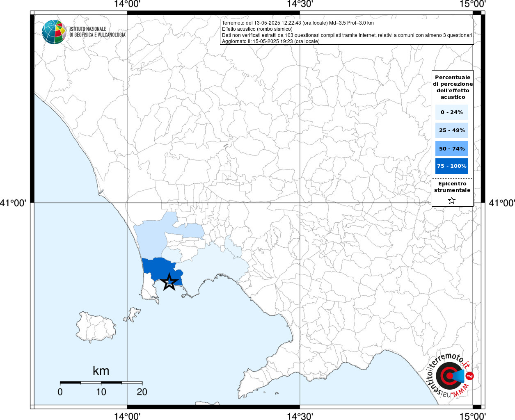Click 'Effetto acustico (rombo sismico)' line
The width and height of the screenshot is (515, 420).
[257, 29]
